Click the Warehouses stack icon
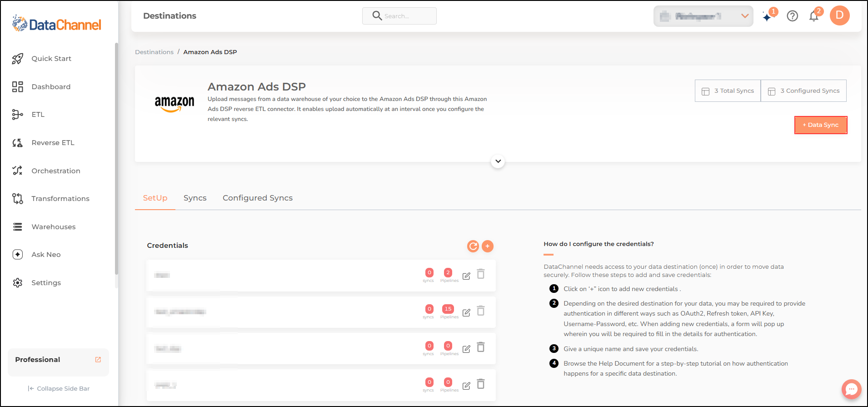868x407 pixels. click(x=18, y=226)
